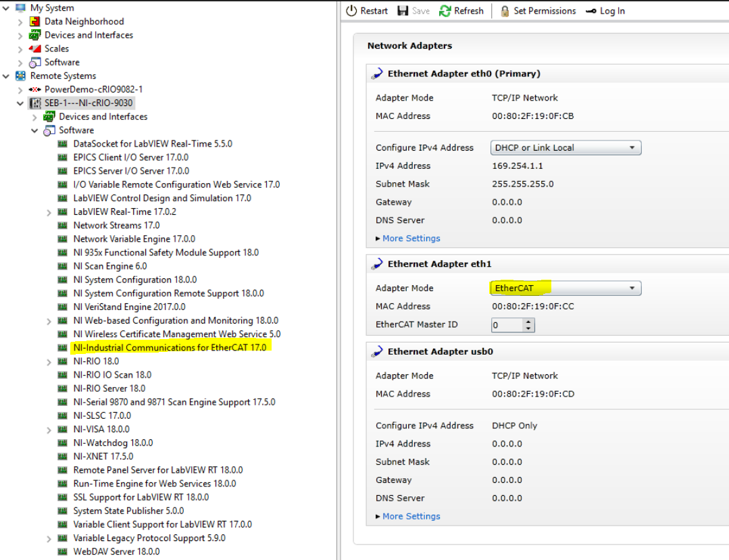
Task: Click the eth0 MAC address 00:80:2F:19:0F:CB
Action: 533,116
